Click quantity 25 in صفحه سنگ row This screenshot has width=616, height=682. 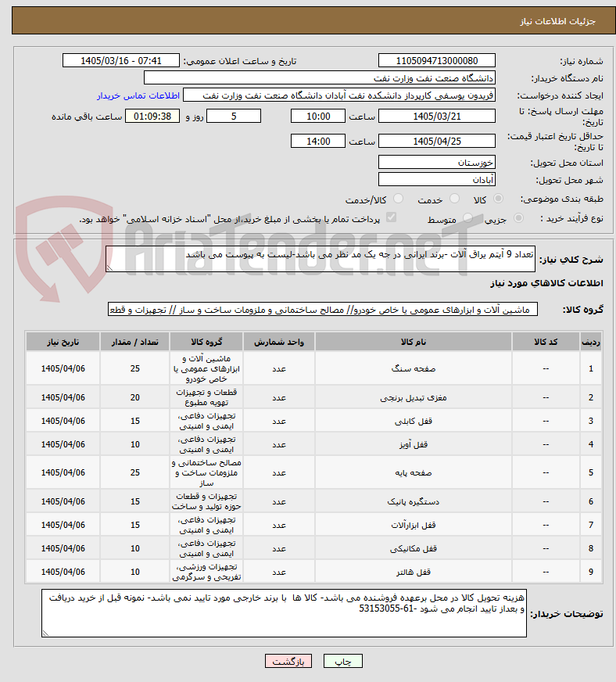click(134, 368)
